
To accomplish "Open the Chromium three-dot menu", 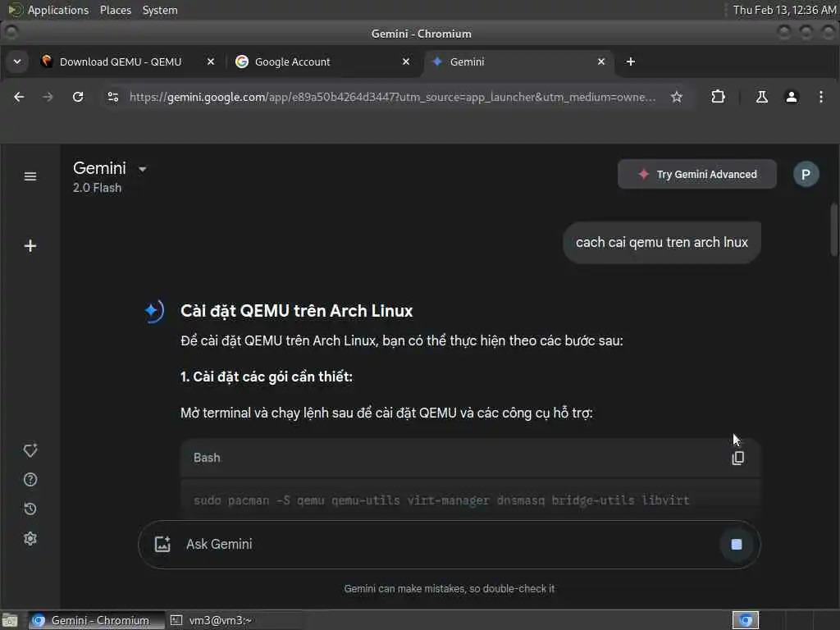I will [820, 97].
